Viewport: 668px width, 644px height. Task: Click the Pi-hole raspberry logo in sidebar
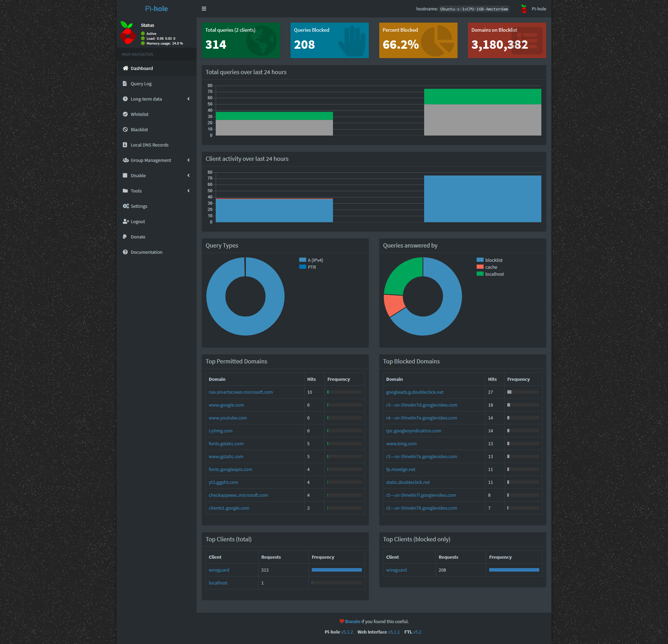(x=128, y=33)
